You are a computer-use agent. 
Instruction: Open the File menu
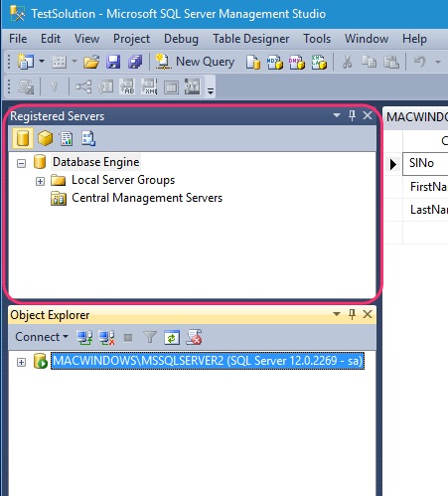point(18,39)
